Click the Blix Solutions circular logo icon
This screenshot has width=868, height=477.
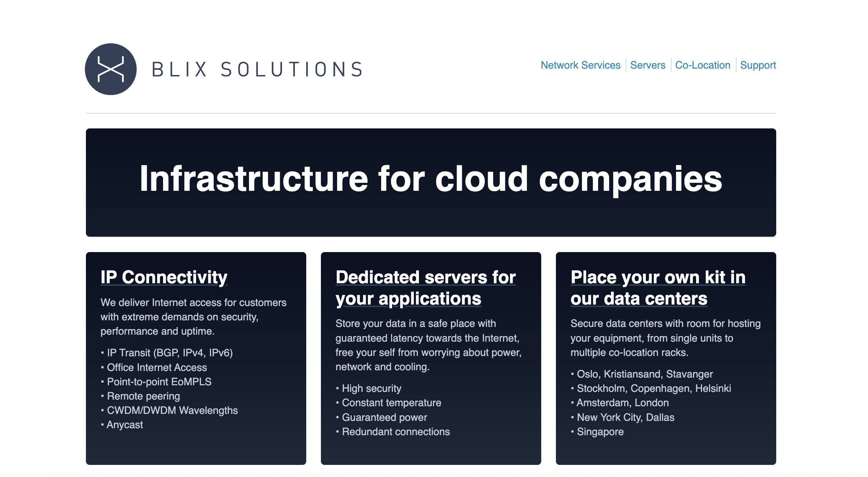(x=111, y=69)
